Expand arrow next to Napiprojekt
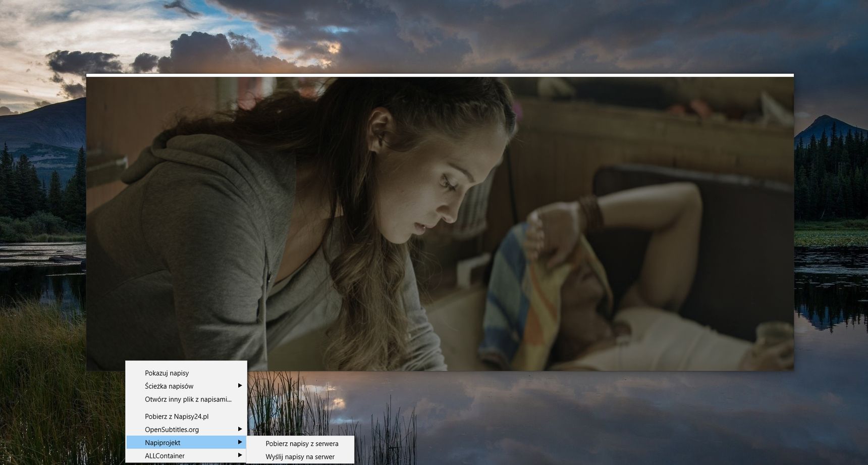The height and width of the screenshot is (465, 868). (240, 442)
